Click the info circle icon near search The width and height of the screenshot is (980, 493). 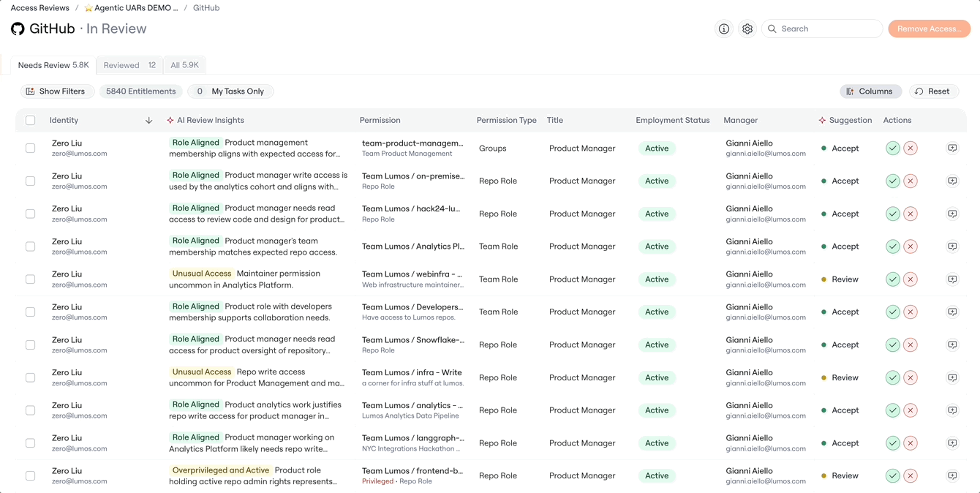pyautogui.click(x=723, y=29)
